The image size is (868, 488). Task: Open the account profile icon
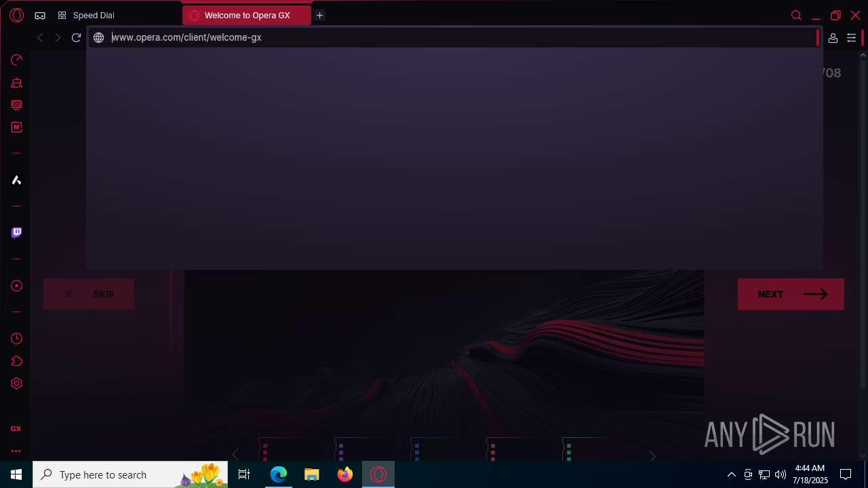tap(833, 38)
